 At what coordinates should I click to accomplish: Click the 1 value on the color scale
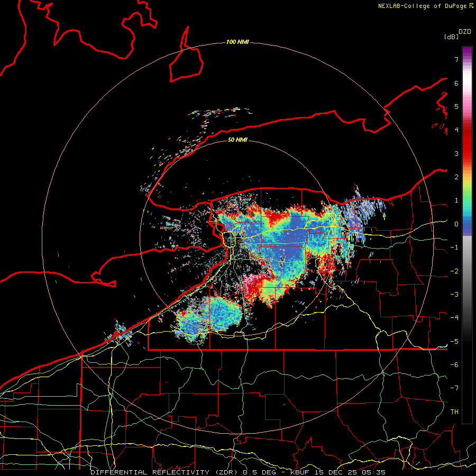click(x=456, y=200)
